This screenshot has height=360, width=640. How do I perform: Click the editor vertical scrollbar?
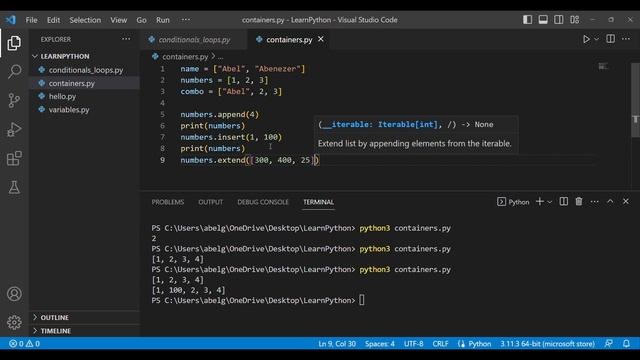pos(635,101)
